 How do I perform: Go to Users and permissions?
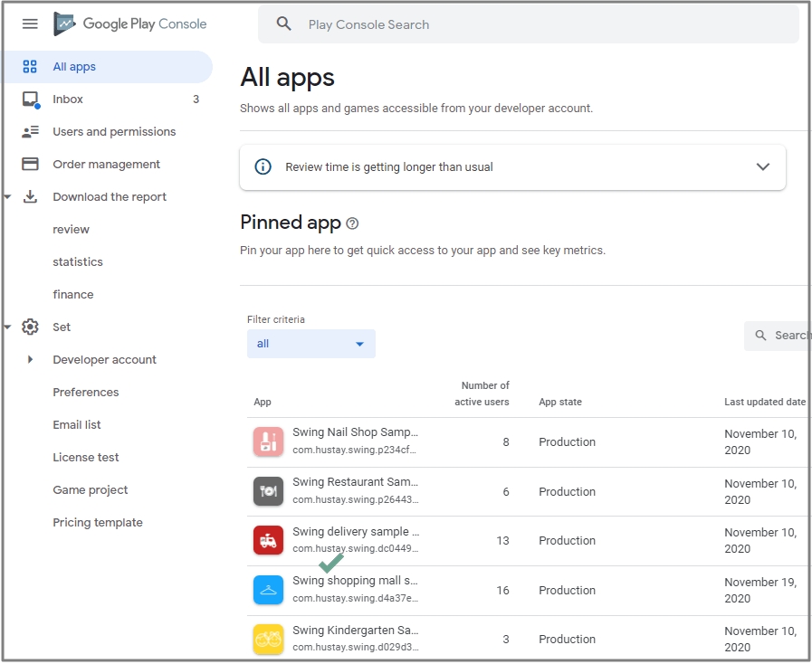pyautogui.click(x=114, y=132)
